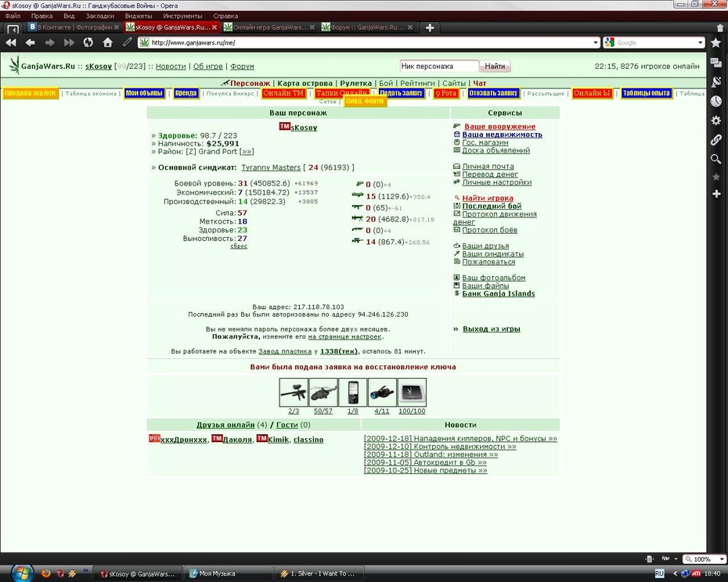Click Выход из игры link
The height and width of the screenshot is (582, 728).
coord(492,329)
